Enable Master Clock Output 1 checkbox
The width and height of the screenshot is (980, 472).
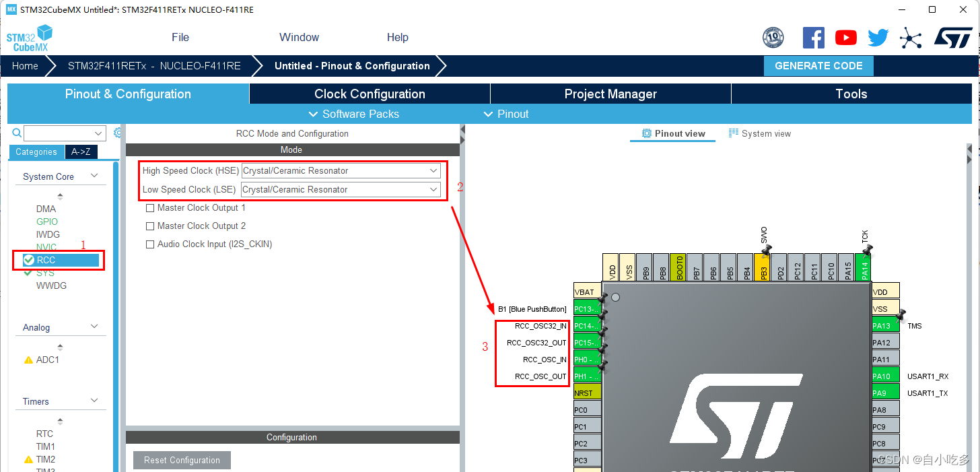point(150,208)
